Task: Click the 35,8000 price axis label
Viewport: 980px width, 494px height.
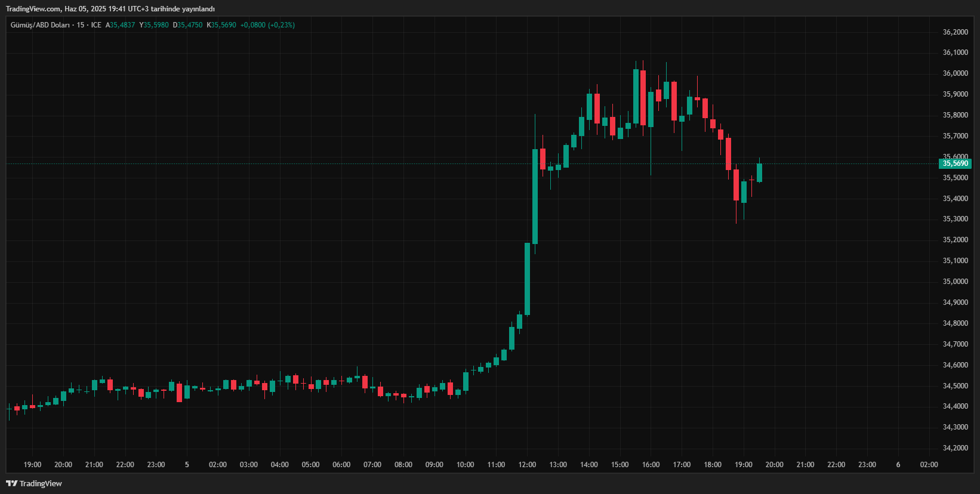Action: pyautogui.click(x=956, y=115)
